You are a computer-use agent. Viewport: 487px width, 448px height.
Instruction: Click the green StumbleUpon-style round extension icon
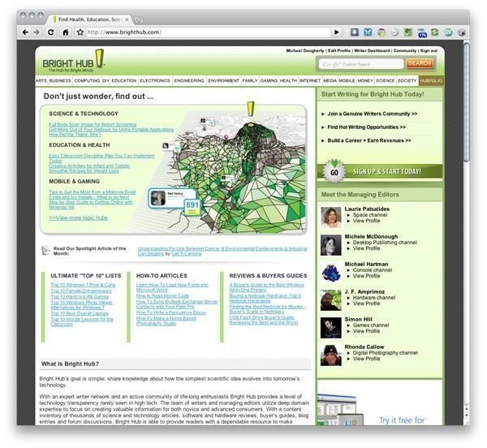click(448, 32)
